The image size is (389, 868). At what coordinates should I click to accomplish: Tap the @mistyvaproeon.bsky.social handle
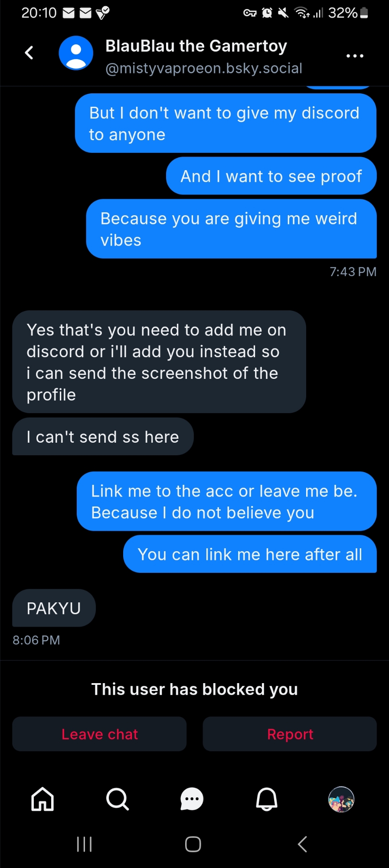204,69
